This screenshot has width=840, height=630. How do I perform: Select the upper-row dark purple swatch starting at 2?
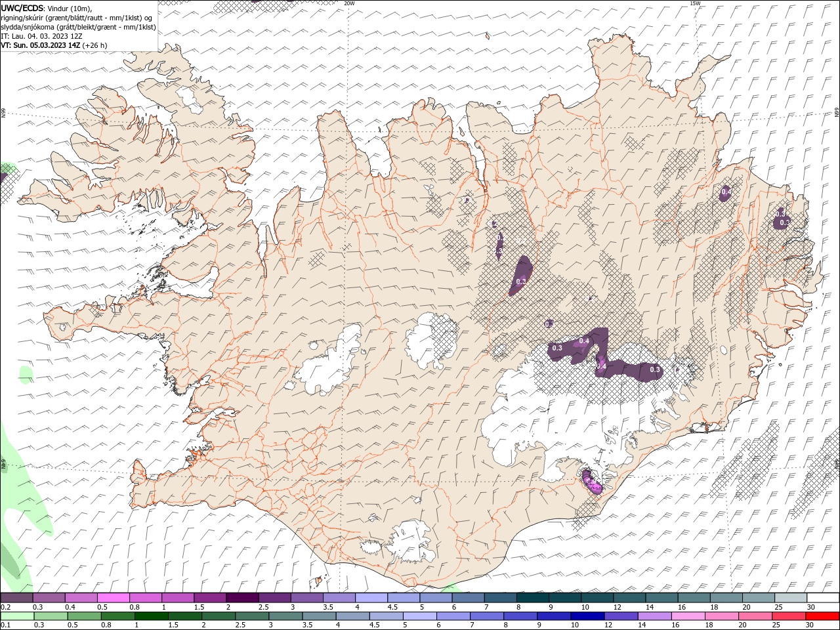pos(242,598)
